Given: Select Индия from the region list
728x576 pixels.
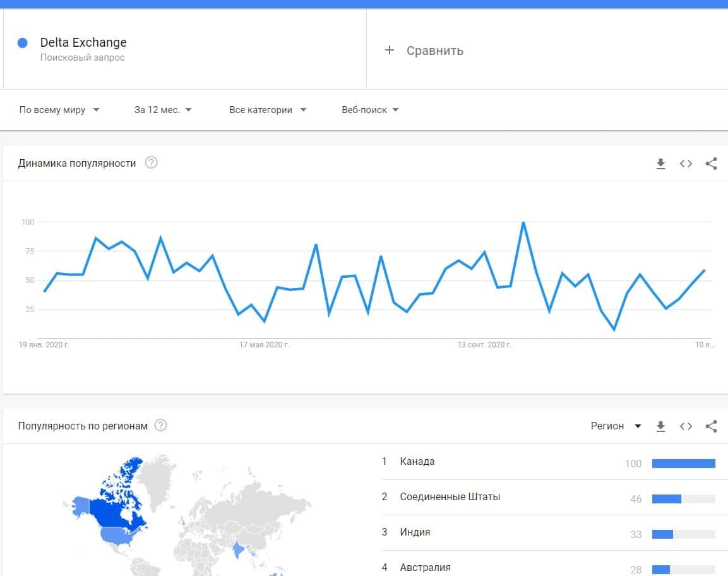Looking at the screenshot, I should pyautogui.click(x=415, y=532).
